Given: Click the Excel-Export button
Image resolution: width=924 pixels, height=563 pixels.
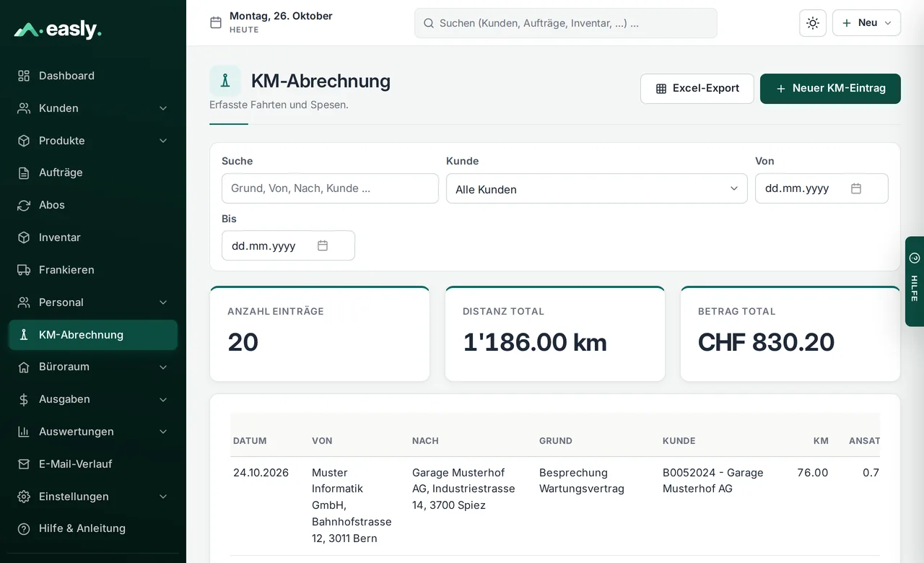Looking at the screenshot, I should tap(697, 89).
